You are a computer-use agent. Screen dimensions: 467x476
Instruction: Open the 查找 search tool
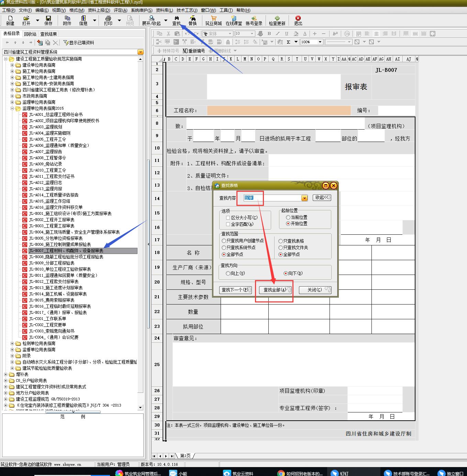click(176, 21)
